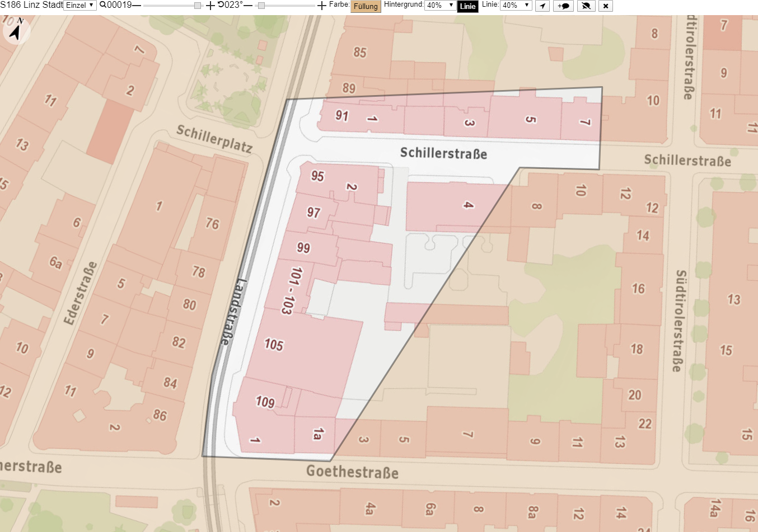Click the north arrow compass icon
Image resolution: width=758 pixels, height=532 pixels.
[x=16, y=31]
